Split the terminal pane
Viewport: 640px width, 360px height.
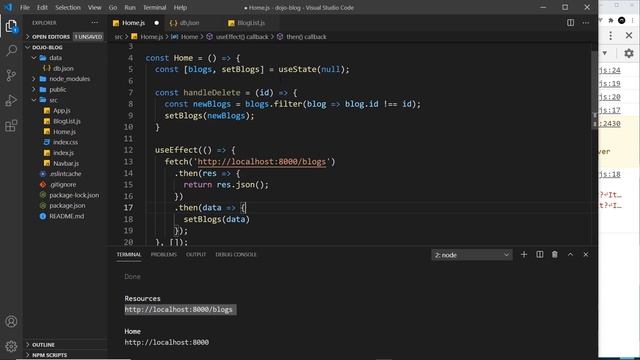(540, 255)
